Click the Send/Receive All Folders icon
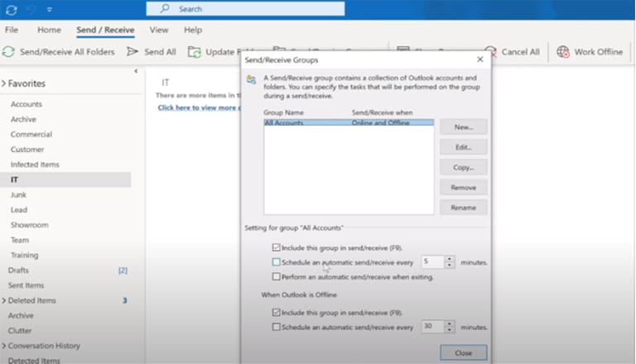The height and width of the screenshot is (364, 636). [x=8, y=52]
